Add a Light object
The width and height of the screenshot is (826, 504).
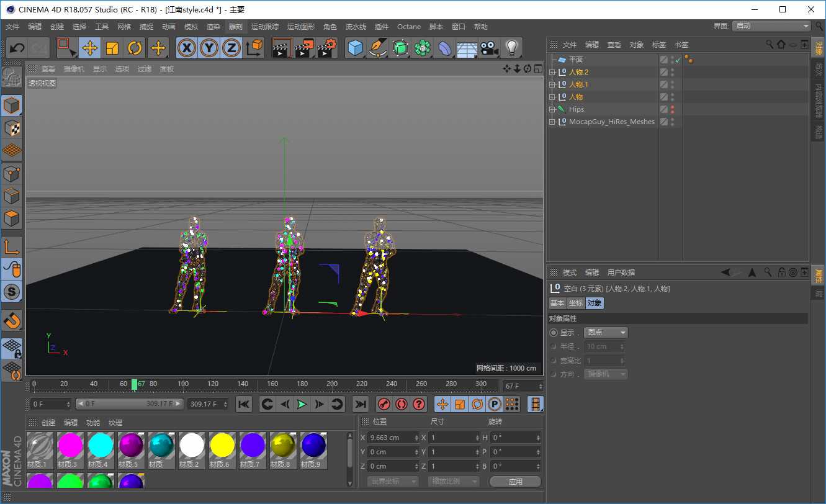[512, 48]
